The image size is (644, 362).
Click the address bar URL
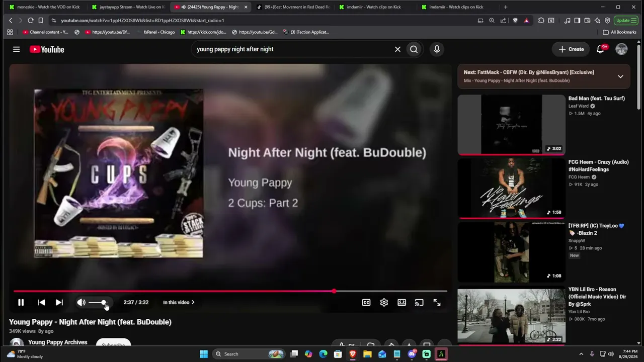point(142,21)
